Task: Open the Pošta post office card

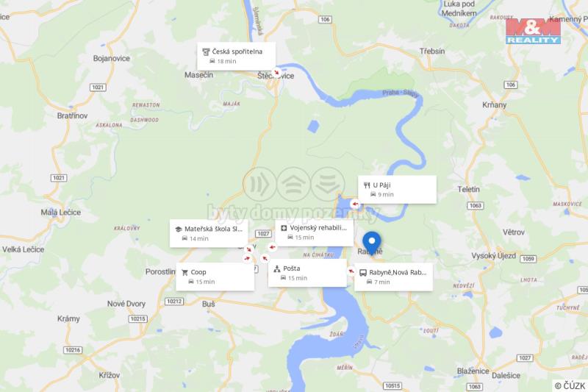Action: pos(307,273)
